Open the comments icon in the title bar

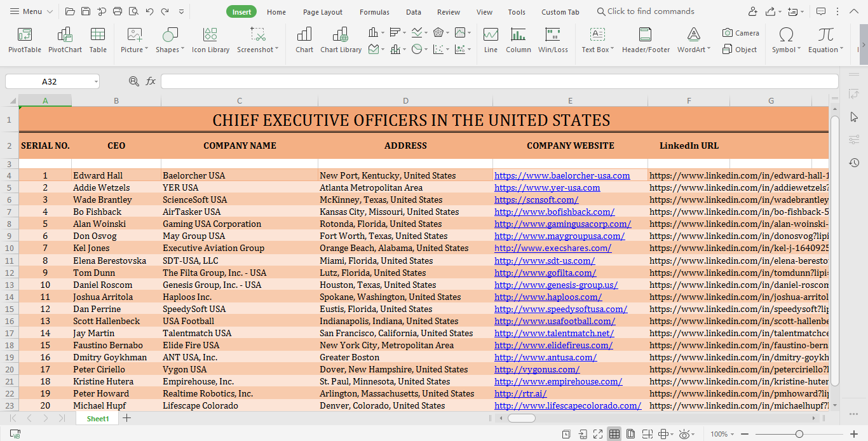(821, 11)
